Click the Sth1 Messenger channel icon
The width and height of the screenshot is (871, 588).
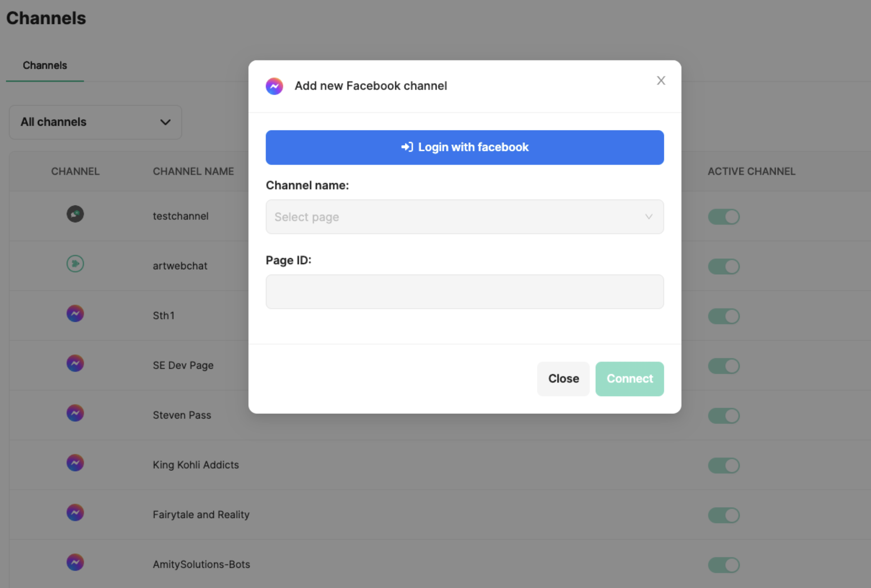[x=75, y=314]
